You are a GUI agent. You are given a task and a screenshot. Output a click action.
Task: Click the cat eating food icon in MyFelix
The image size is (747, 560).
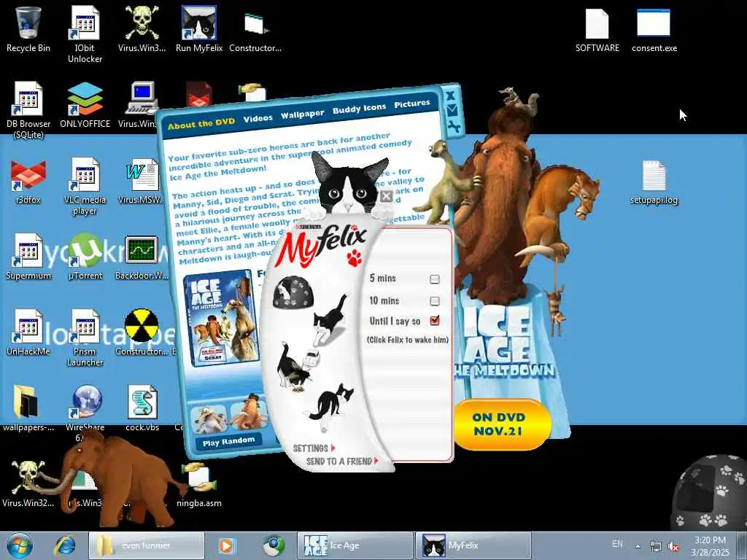pyautogui.click(x=298, y=367)
